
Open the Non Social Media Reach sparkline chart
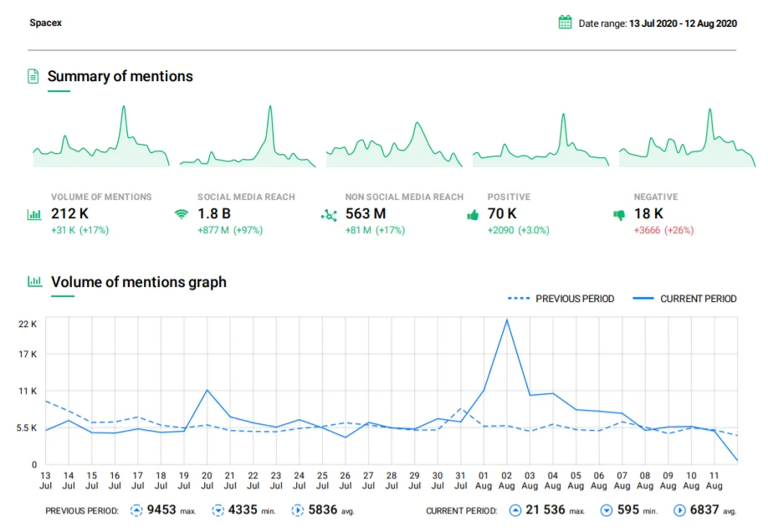tap(394, 144)
